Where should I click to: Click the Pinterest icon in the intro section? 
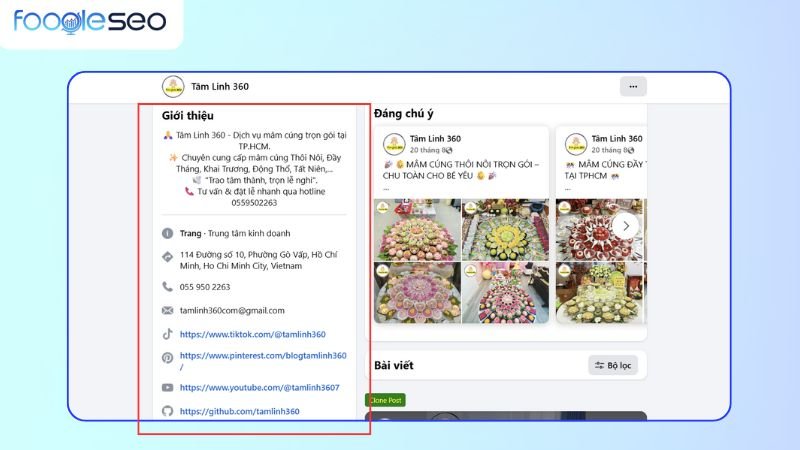[167, 357]
